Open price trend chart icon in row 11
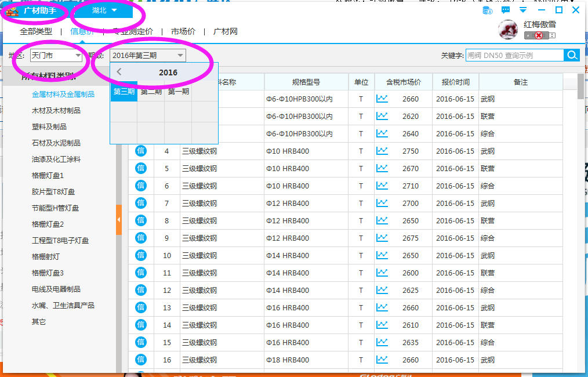Viewport: 588px width, 377px height. click(x=382, y=273)
